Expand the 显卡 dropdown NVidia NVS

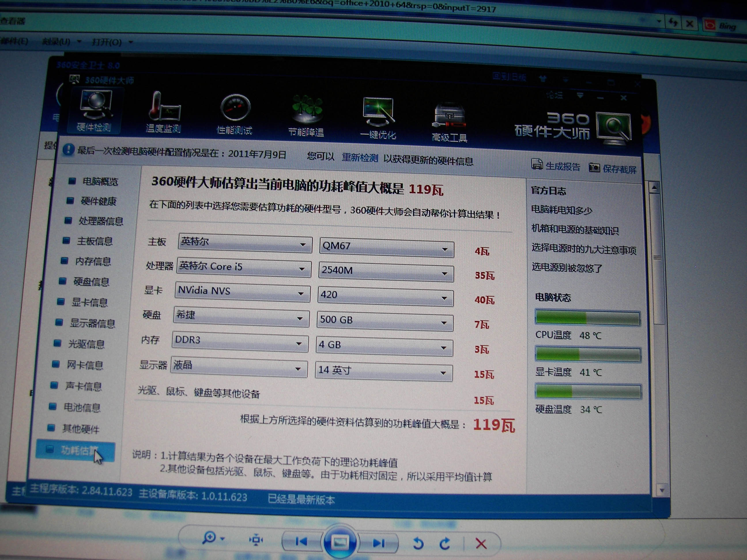click(243, 292)
